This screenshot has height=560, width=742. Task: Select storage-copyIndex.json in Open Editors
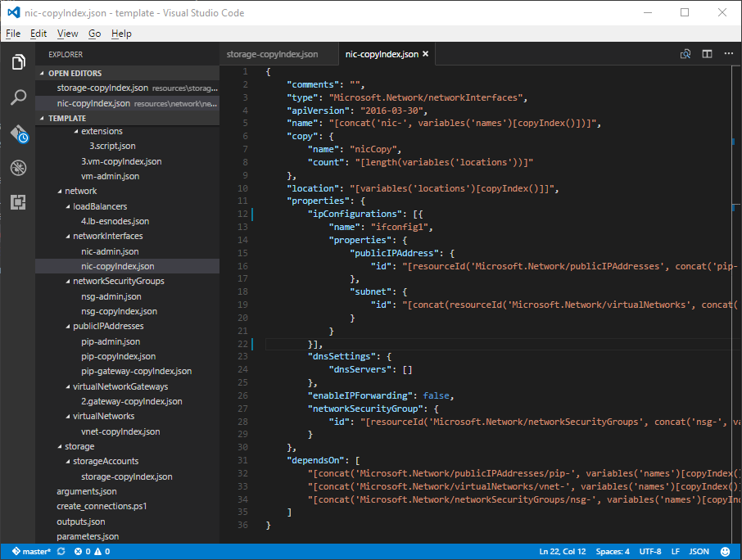127,88
